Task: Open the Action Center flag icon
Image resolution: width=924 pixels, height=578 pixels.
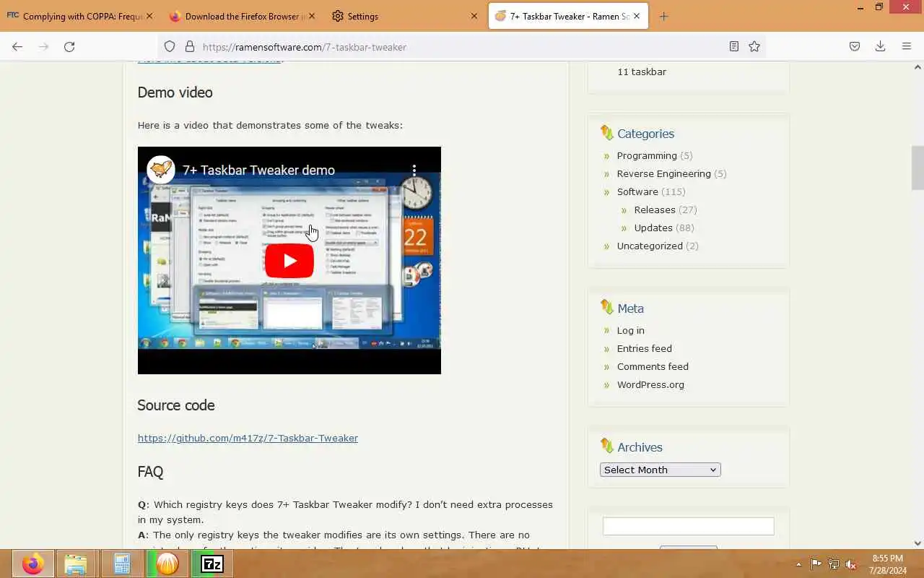Action: [x=816, y=564]
